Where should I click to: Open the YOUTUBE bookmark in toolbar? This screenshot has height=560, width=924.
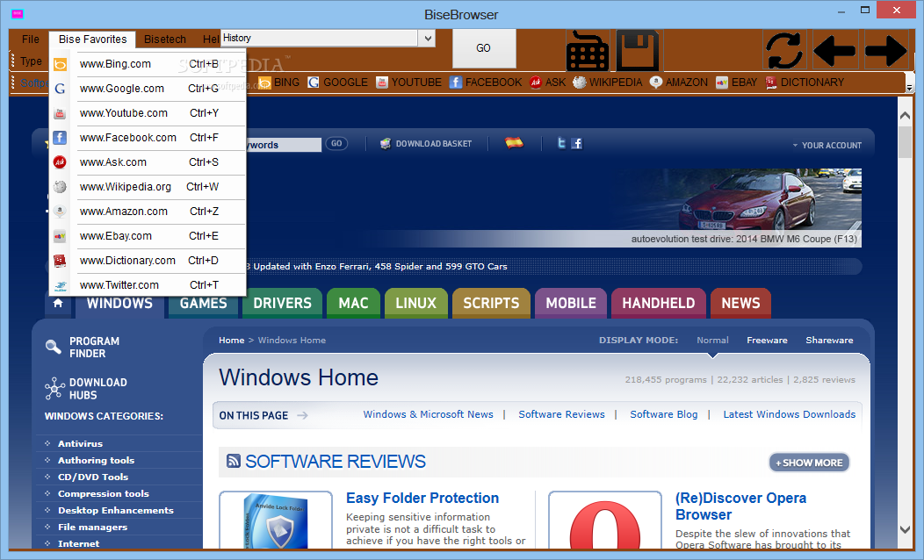click(409, 83)
